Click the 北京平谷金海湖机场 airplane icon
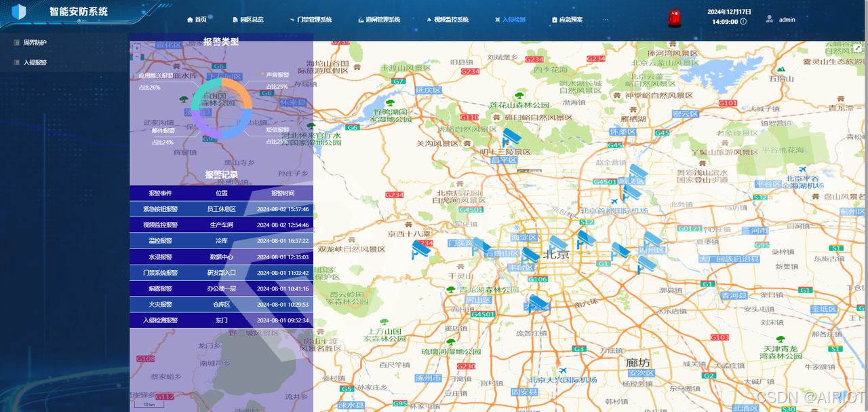The width and height of the screenshot is (868, 412). pos(802,170)
